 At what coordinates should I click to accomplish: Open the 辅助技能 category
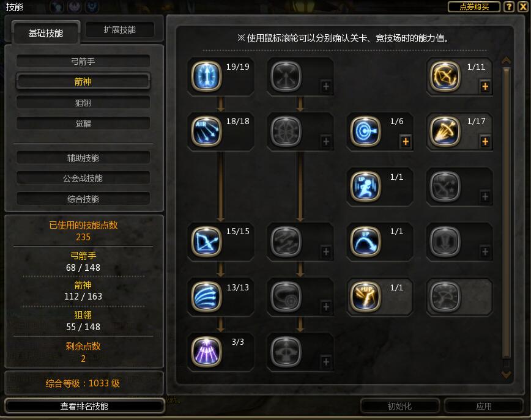tap(83, 158)
